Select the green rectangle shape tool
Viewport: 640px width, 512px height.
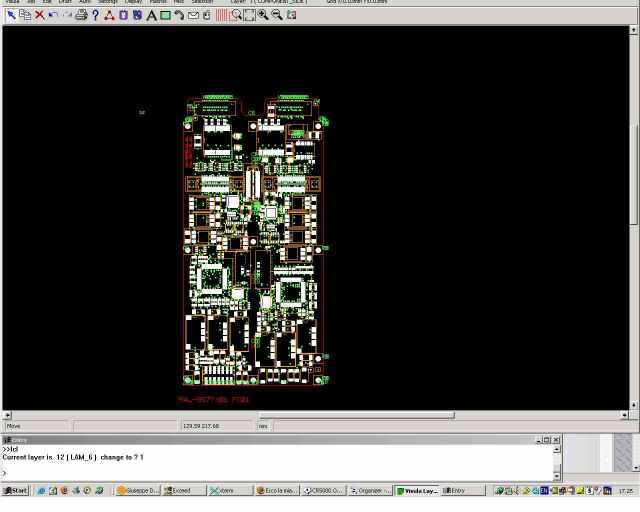click(x=165, y=15)
